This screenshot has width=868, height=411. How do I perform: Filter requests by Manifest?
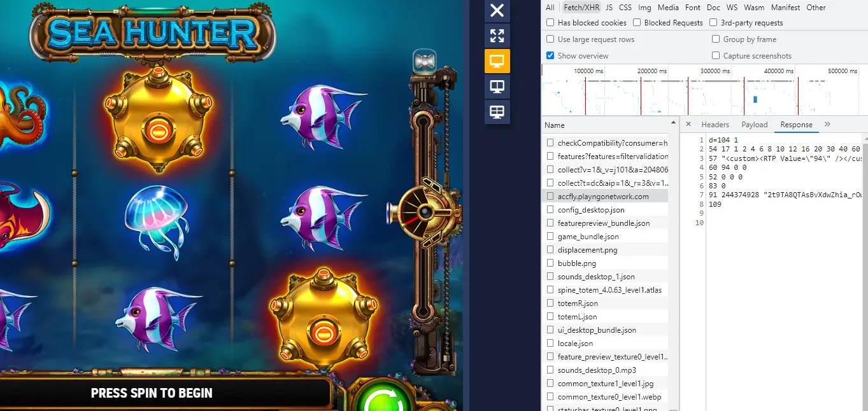click(786, 8)
